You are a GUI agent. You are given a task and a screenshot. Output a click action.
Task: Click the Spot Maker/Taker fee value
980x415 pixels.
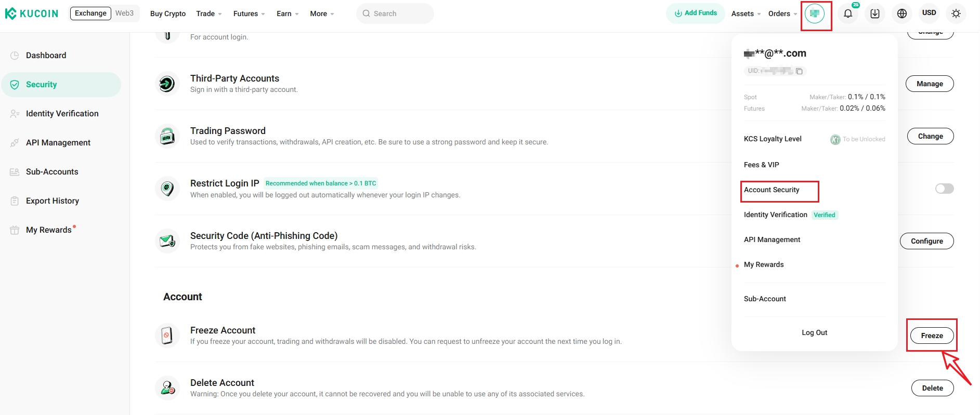click(x=866, y=97)
